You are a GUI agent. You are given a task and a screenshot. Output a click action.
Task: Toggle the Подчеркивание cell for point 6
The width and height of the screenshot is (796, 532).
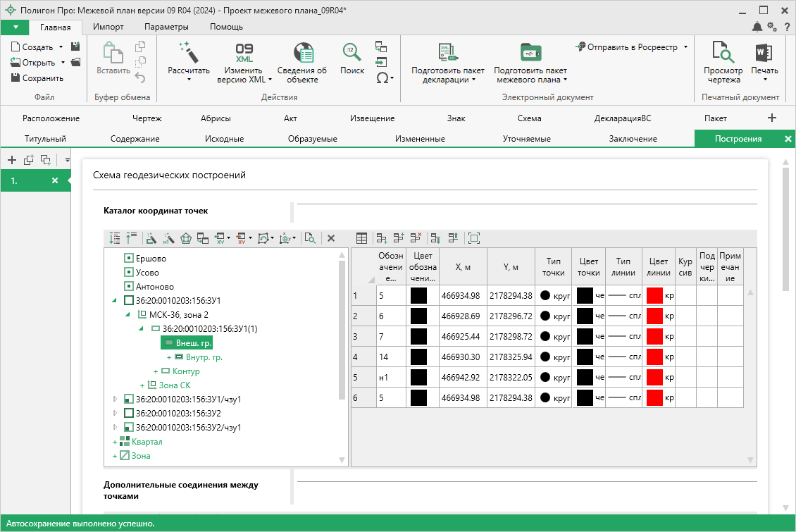coord(707,316)
